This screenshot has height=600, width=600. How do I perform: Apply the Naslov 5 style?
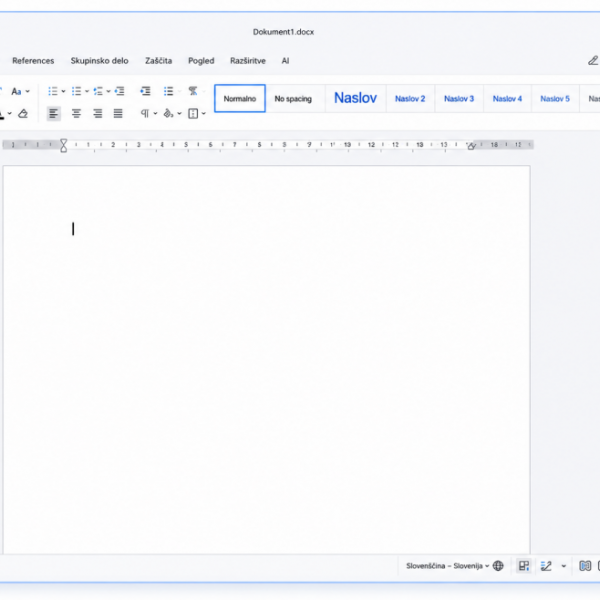tap(555, 99)
